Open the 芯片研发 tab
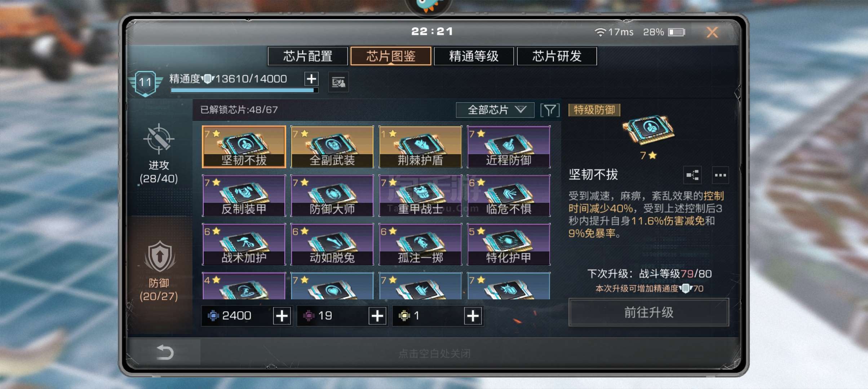 point(557,56)
